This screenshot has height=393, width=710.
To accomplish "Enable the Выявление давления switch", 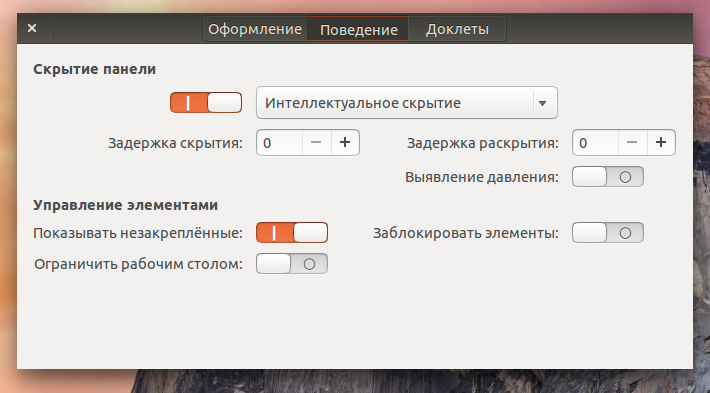I will coord(608,177).
